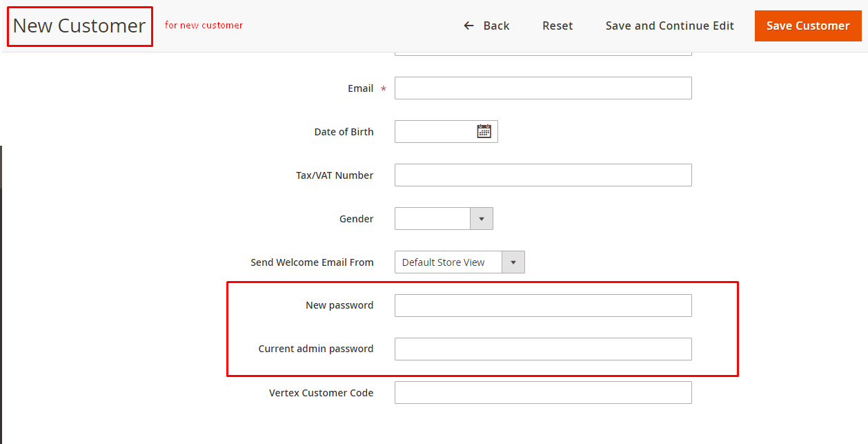Open the Gender dropdown arrow

pyautogui.click(x=481, y=218)
